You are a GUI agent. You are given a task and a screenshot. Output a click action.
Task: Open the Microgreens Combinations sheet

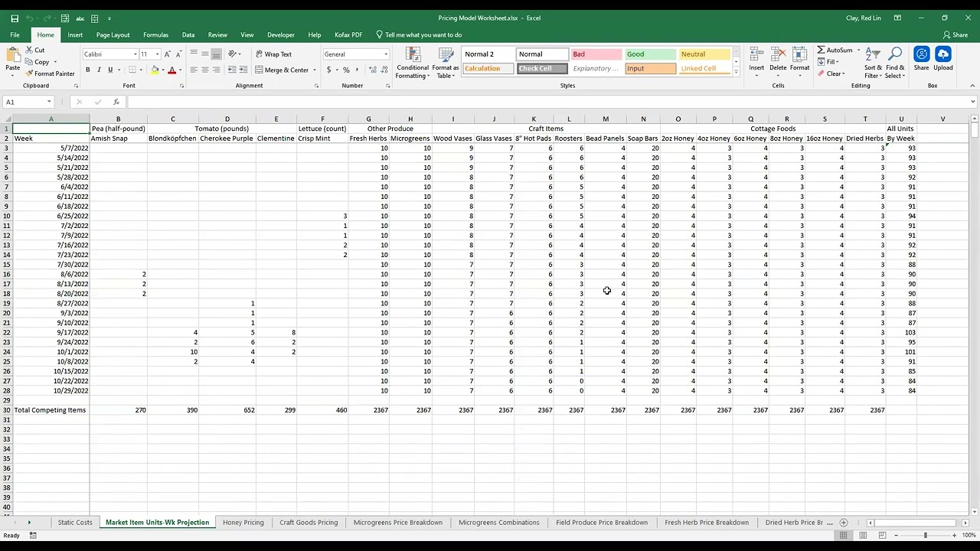[499, 523]
